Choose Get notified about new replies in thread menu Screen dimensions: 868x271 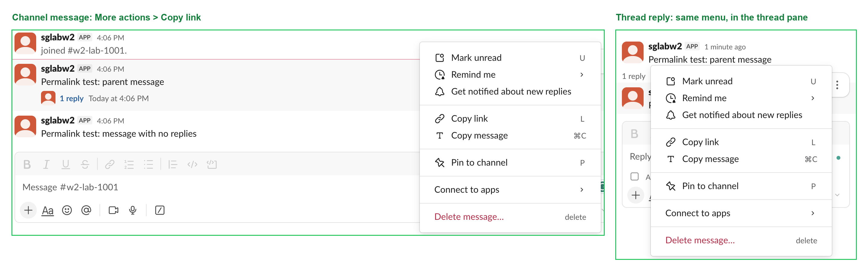click(741, 115)
